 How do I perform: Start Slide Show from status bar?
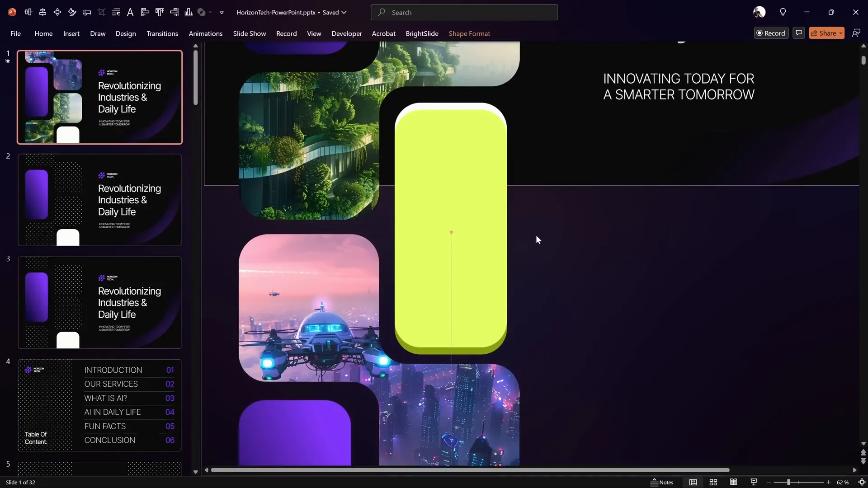[754, 482]
